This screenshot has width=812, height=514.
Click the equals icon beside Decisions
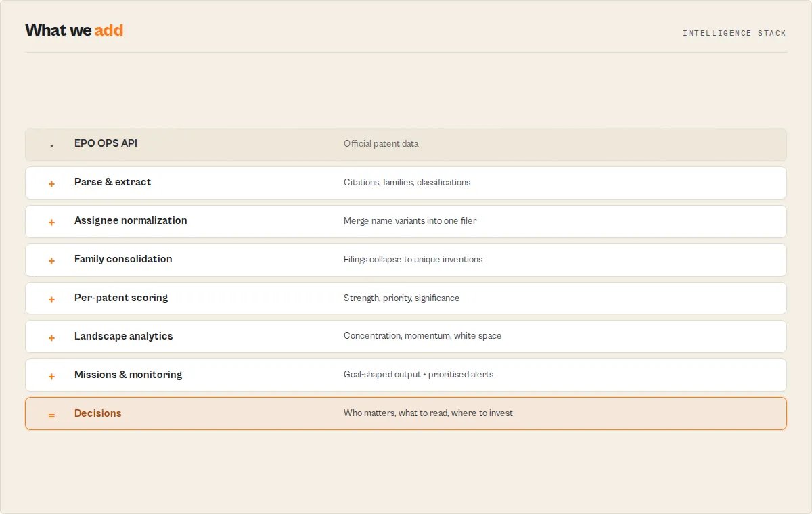click(51, 415)
